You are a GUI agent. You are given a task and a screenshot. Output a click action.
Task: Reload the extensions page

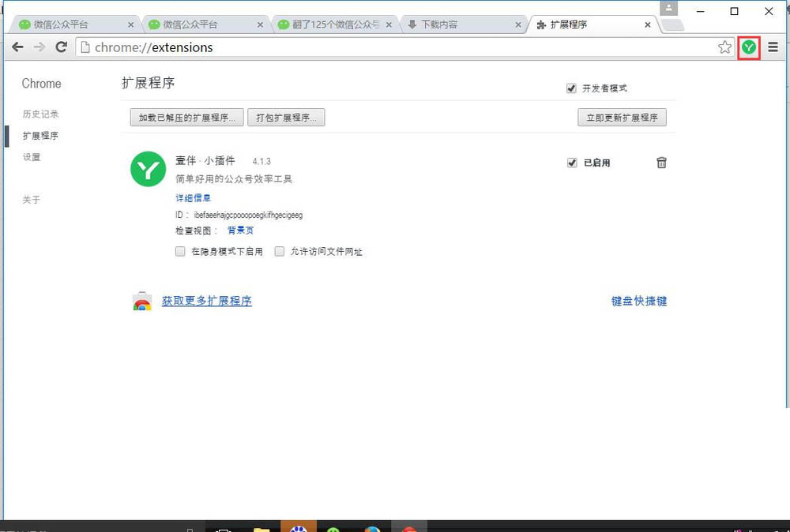click(x=61, y=47)
